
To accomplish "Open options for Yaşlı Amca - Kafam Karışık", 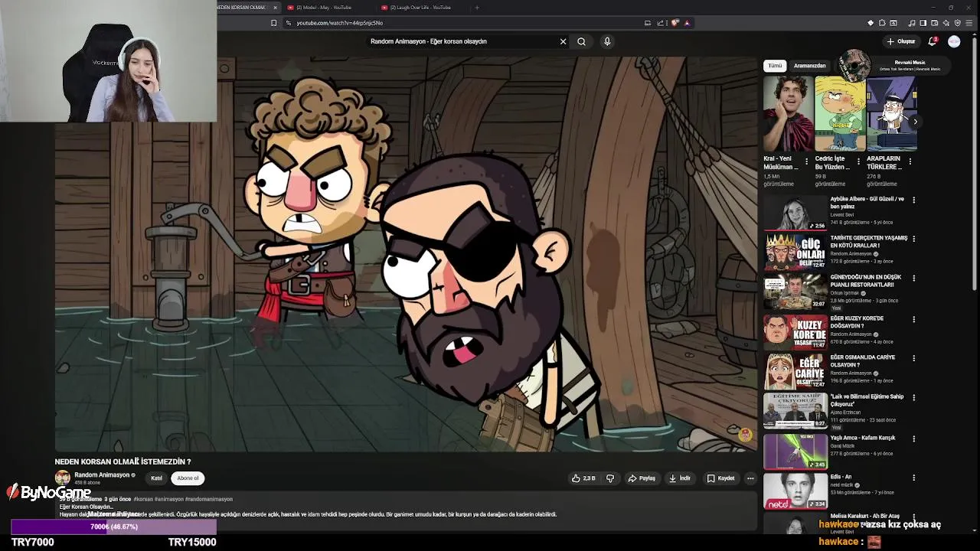I will coord(913,439).
